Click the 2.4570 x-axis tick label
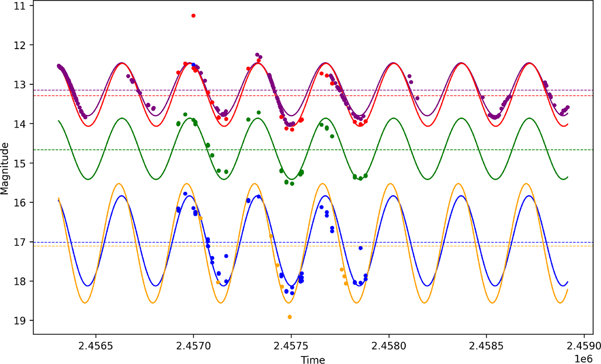Viewport: 601px width, 364px height. tap(193, 346)
